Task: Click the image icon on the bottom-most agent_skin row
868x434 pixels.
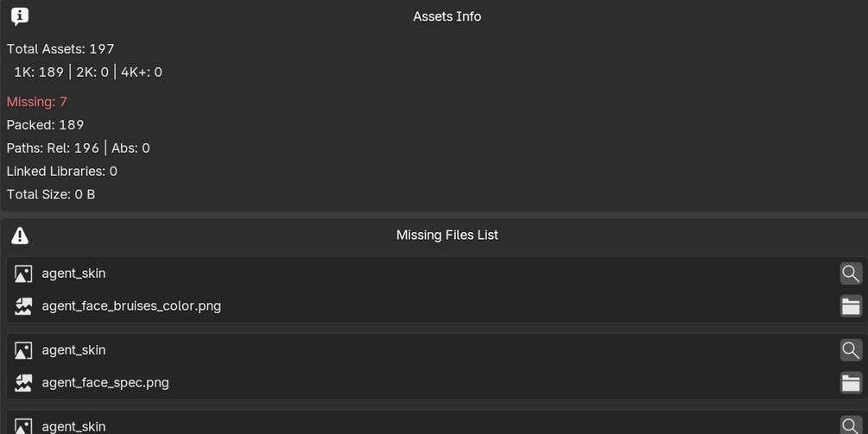Action: [23, 426]
